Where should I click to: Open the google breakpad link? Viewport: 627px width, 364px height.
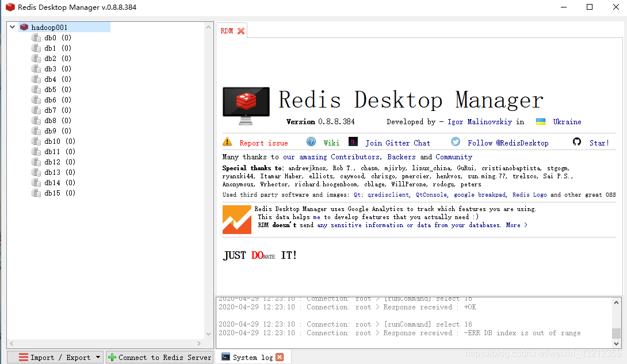(480, 194)
